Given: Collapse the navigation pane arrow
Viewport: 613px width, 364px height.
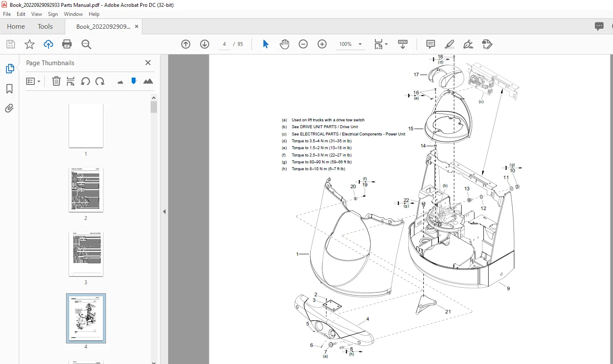Looking at the screenshot, I should coord(164,211).
